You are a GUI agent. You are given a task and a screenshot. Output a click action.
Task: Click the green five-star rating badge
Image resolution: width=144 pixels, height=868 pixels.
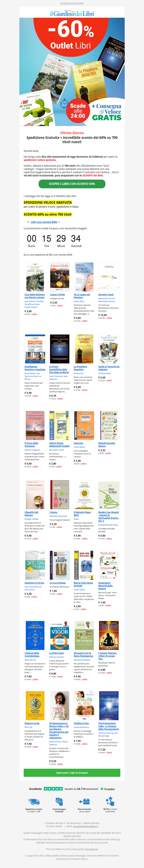click(x=53, y=789)
